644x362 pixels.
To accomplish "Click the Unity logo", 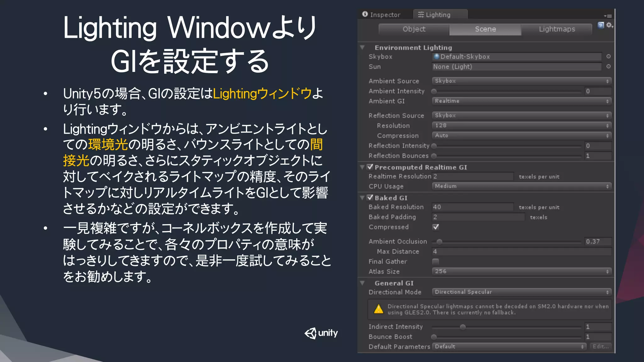I will pos(321,333).
